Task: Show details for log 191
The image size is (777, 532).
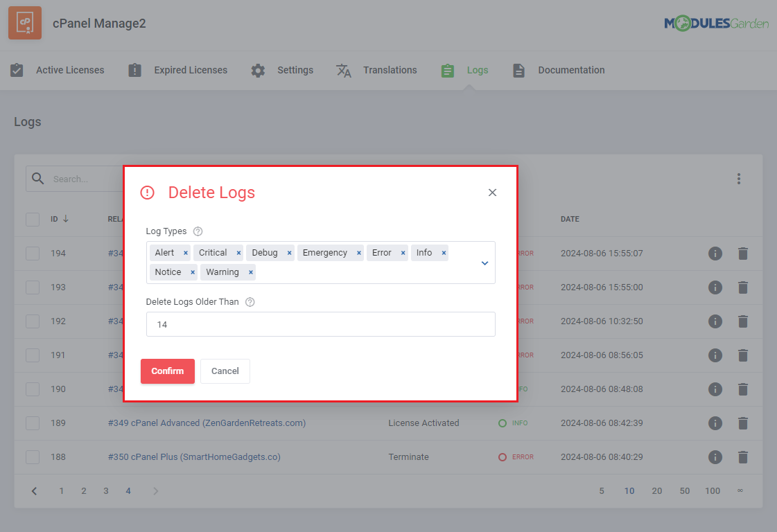Action: [x=715, y=355]
